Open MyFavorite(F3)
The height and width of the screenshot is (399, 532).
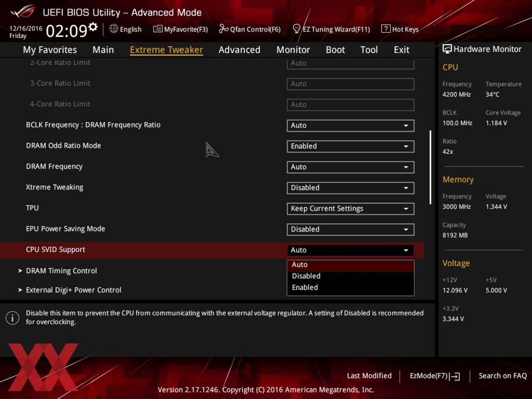[180, 29]
